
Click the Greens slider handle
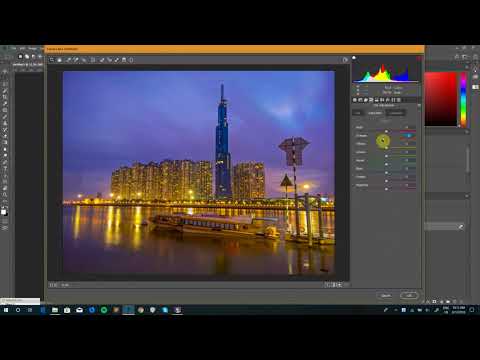pyautogui.click(x=386, y=156)
